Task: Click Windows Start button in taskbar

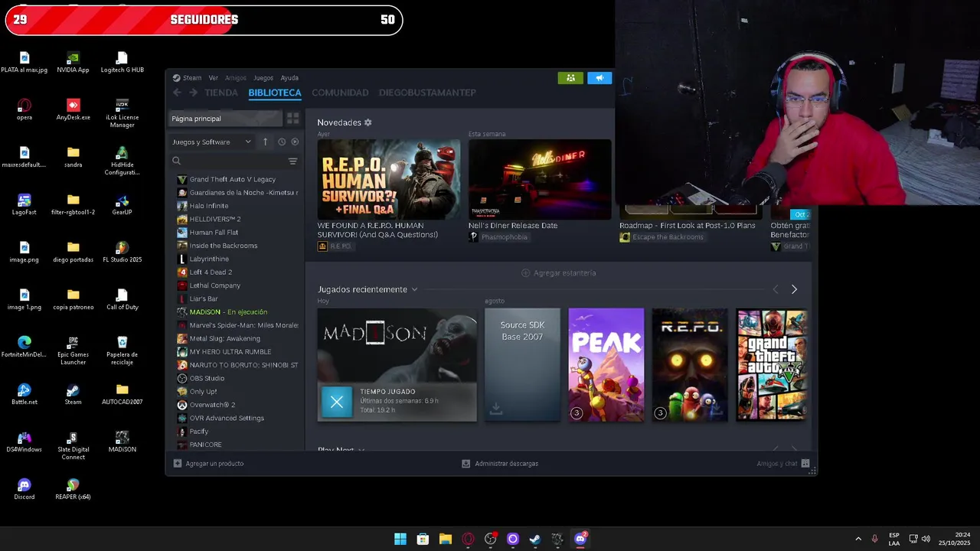Action: 400,539
